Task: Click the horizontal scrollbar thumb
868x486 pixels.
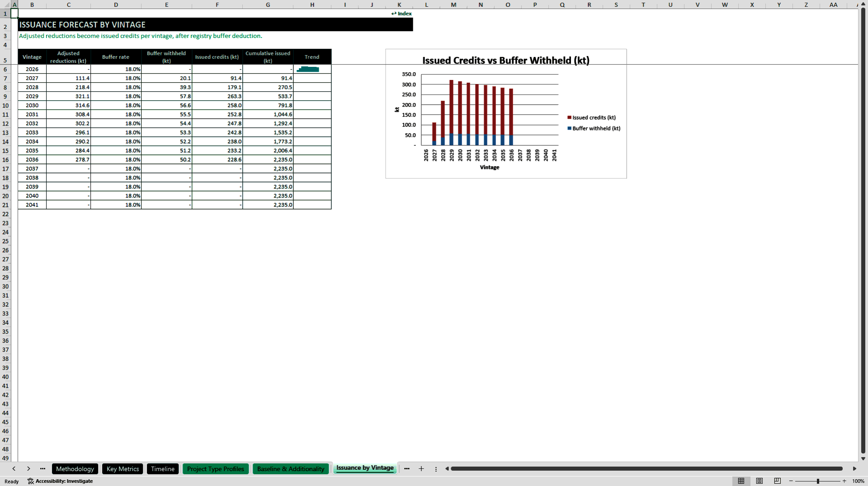Action: 646,469
